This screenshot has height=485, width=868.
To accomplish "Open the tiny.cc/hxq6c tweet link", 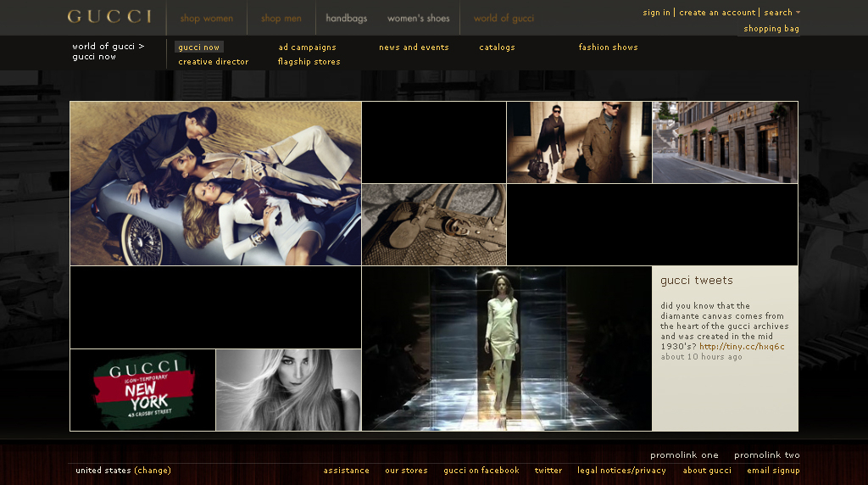I will click(742, 346).
